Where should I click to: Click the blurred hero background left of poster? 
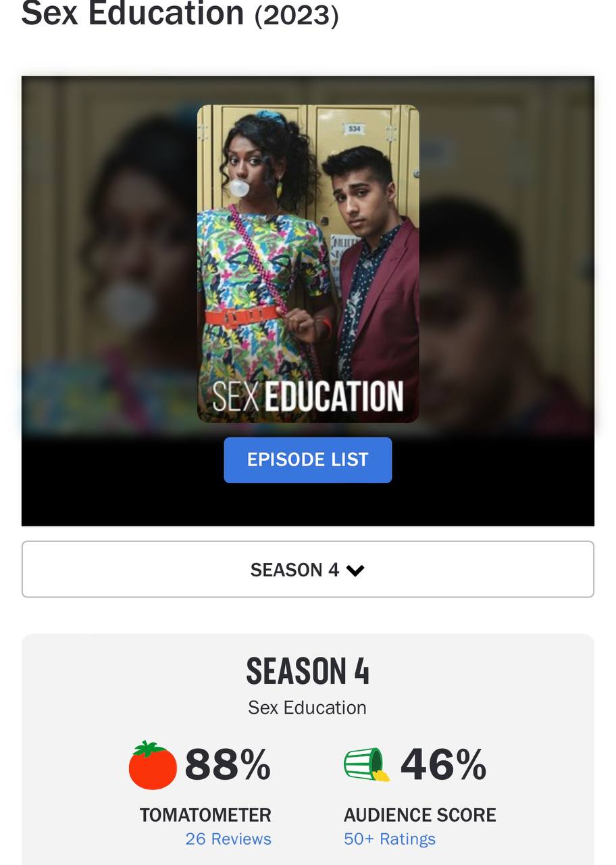pyautogui.click(x=109, y=257)
